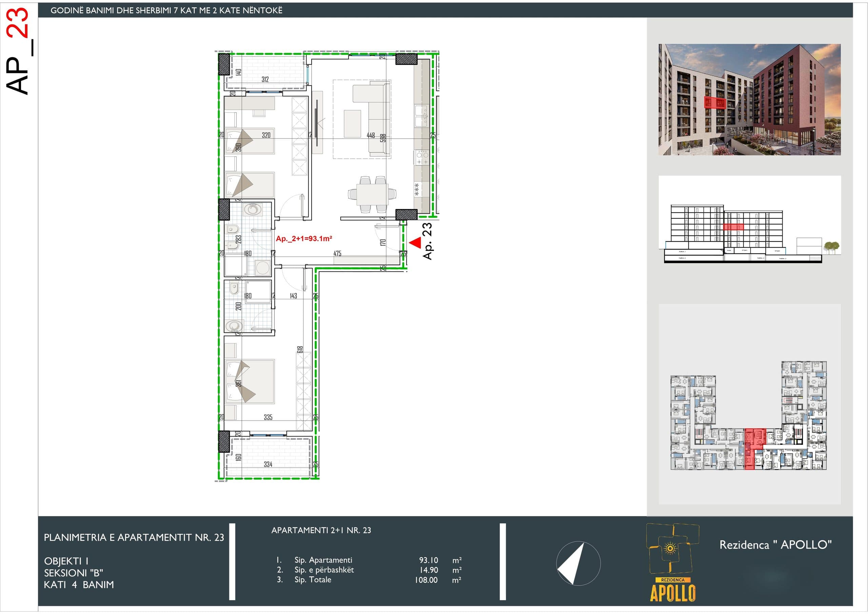Click the red highlight on building render
Screen dimensions: 868x614
(x=715, y=102)
